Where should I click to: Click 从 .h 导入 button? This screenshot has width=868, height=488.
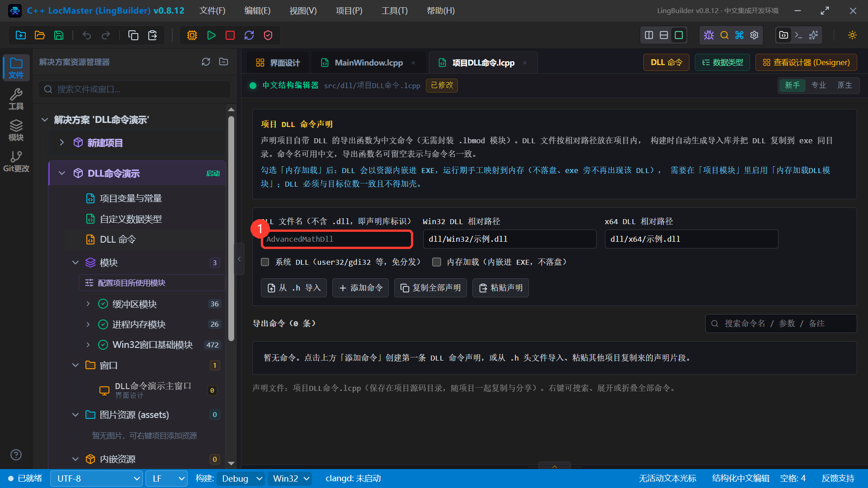tap(294, 288)
